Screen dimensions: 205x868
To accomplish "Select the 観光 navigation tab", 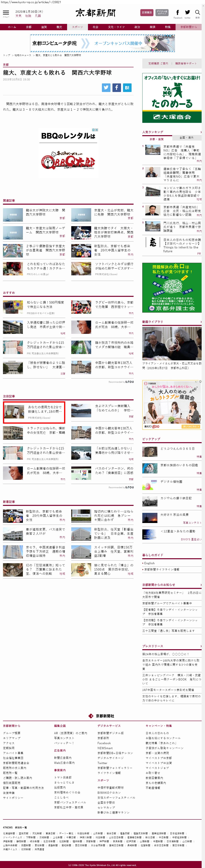I will (x=59, y=27).
